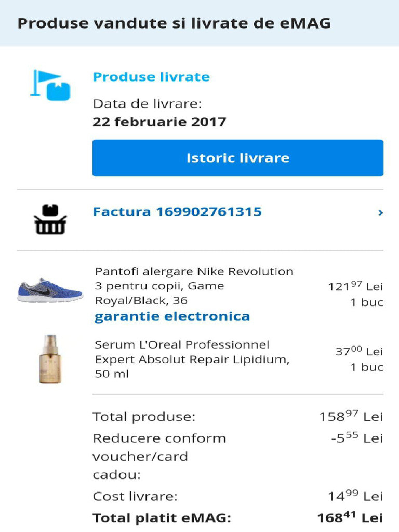The image size is (399, 532).
Task: Click the serum price 37.00 Lei
Action: pyautogui.click(x=359, y=352)
